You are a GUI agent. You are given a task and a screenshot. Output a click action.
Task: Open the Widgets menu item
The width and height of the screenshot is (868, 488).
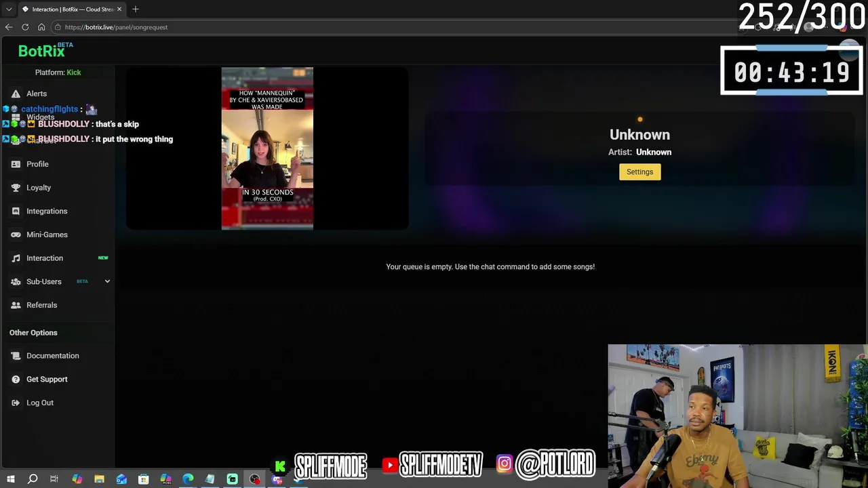40,117
